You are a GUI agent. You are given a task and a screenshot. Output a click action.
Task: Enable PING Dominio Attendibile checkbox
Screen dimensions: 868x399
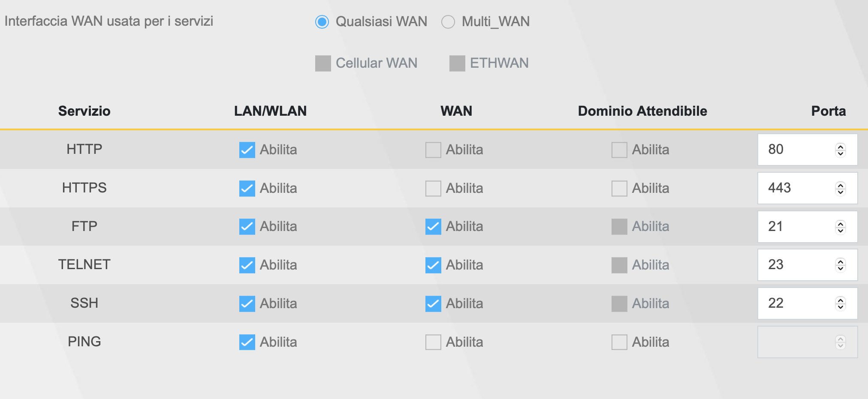(x=619, y=342)
